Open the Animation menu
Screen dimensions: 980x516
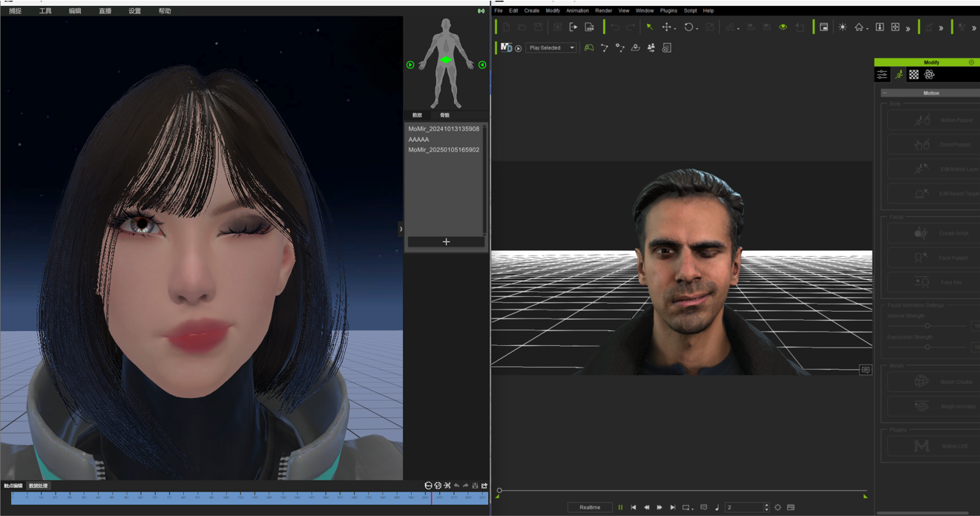click(x=576, y=11)
